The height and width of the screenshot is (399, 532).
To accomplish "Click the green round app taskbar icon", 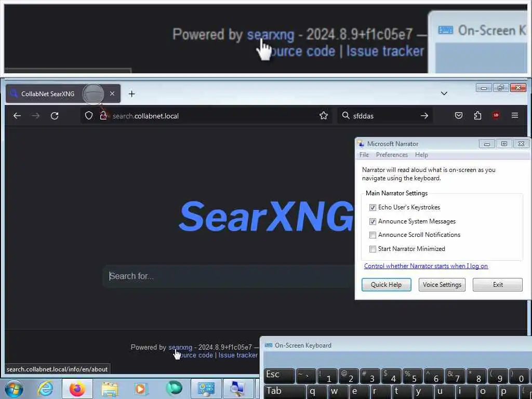I will (174, 388).
